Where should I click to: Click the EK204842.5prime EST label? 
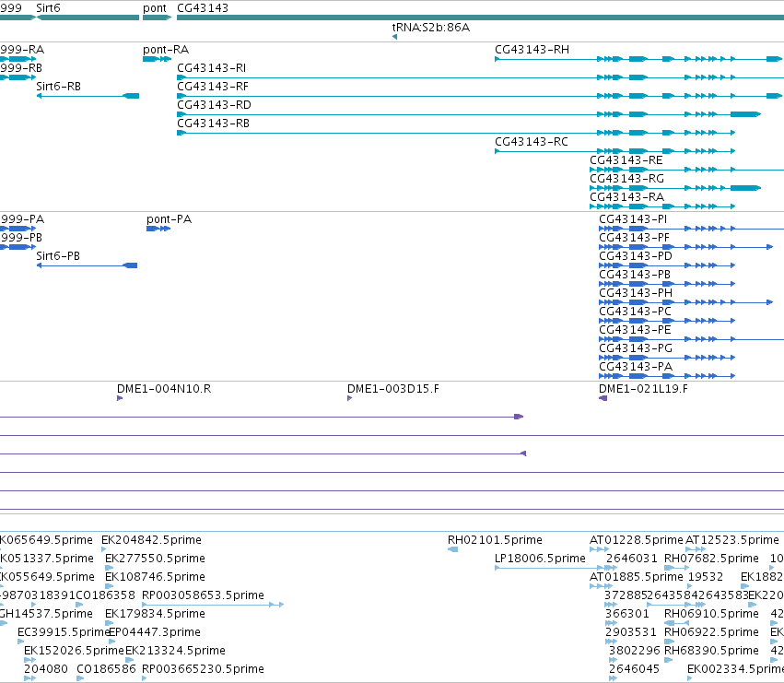151,540
